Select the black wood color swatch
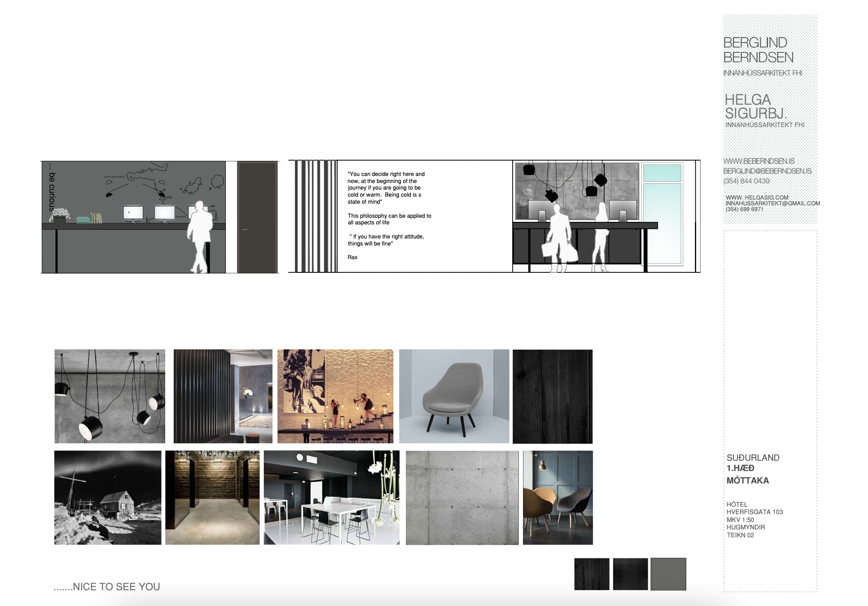 [591, 574]
